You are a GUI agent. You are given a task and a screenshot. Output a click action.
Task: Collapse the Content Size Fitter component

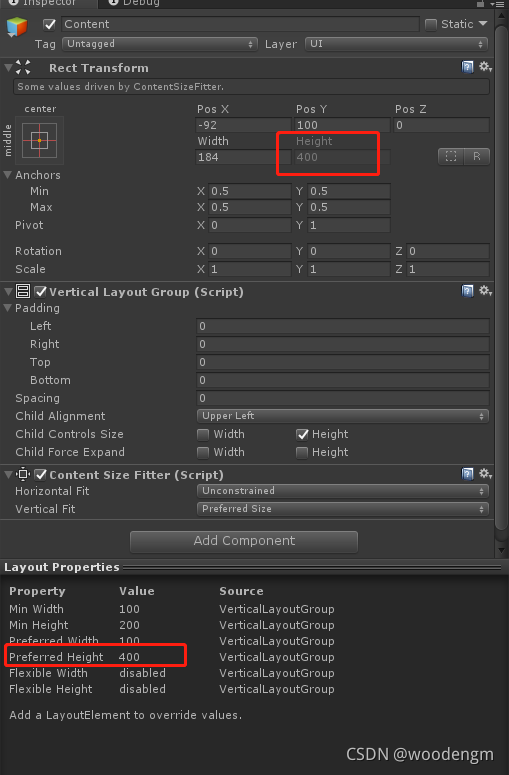[x=8, y=475]
